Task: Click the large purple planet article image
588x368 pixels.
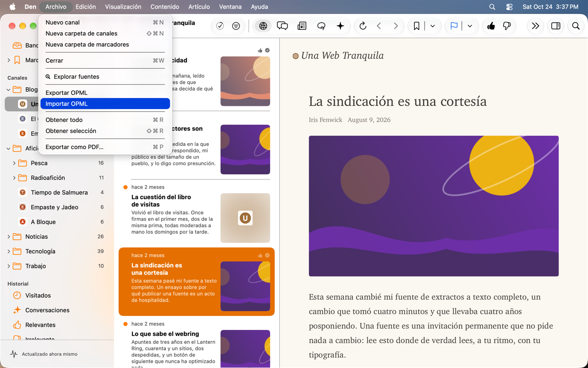Action: pos(434,206)
